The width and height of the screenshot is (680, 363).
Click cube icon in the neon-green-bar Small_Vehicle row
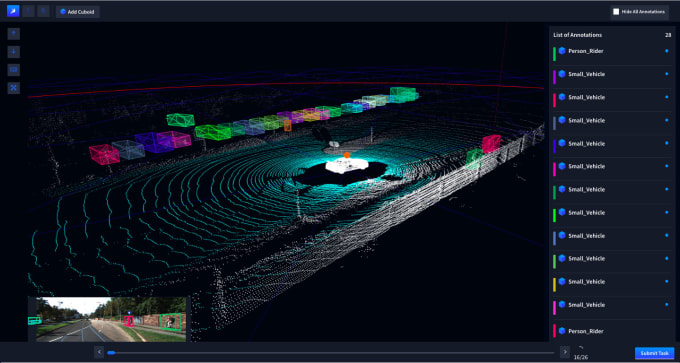coord(562,212)
